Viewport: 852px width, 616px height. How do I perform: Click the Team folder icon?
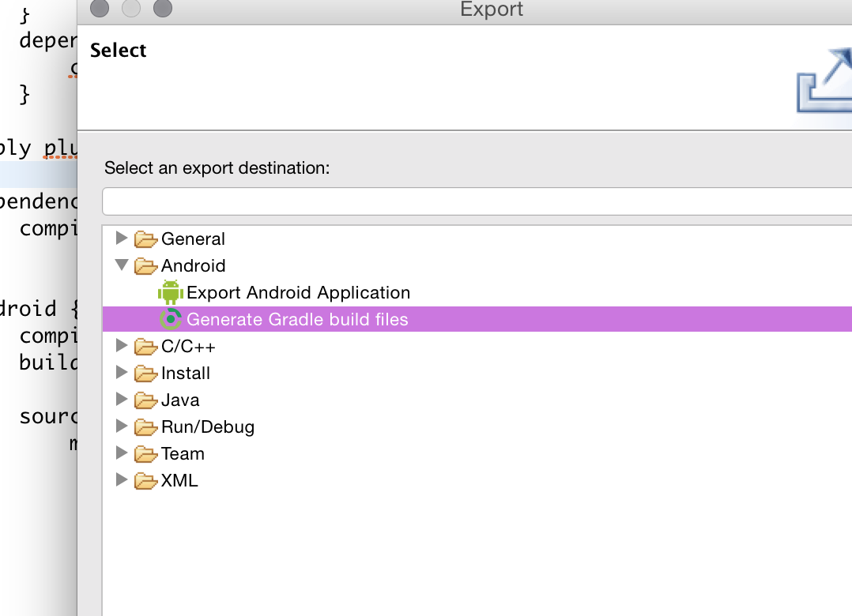click(x=145, y=454)
